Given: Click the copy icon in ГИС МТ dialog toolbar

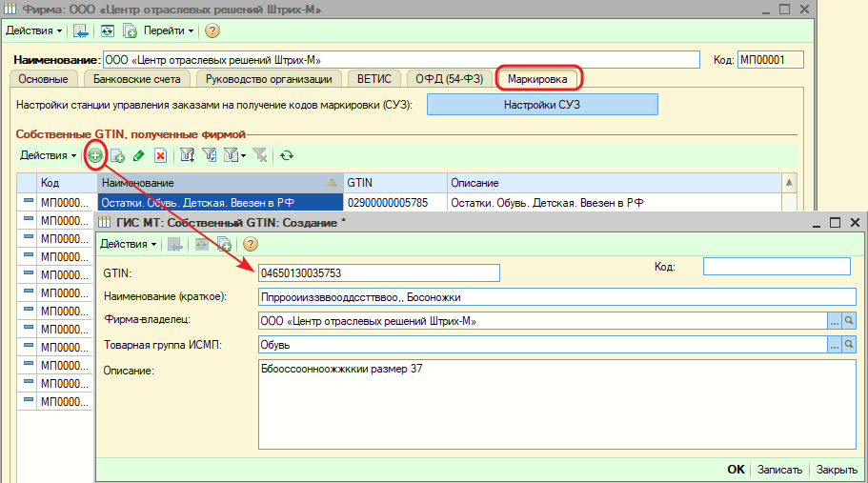Looking at the screenshot, I should [x=224, y=244].
